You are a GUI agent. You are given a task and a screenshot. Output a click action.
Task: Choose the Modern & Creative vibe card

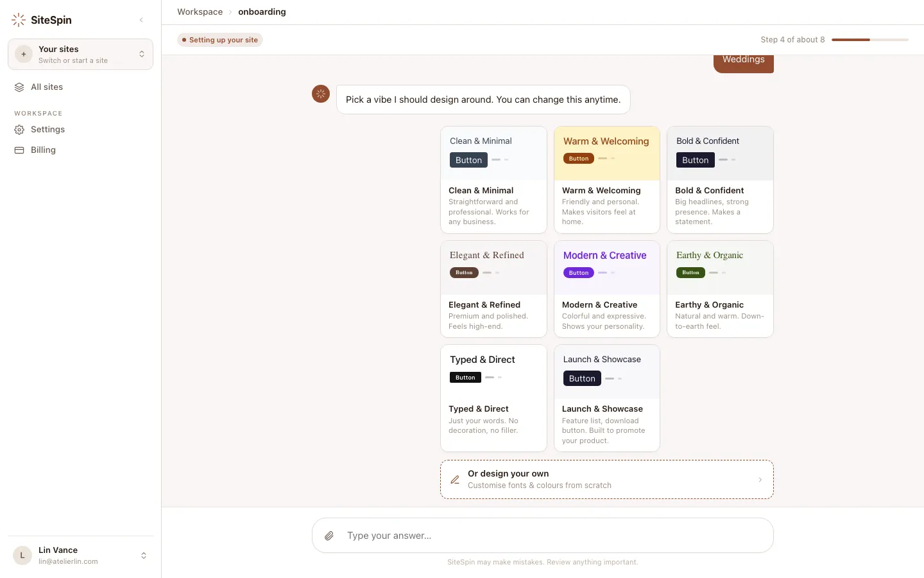[x=607, y=289]
